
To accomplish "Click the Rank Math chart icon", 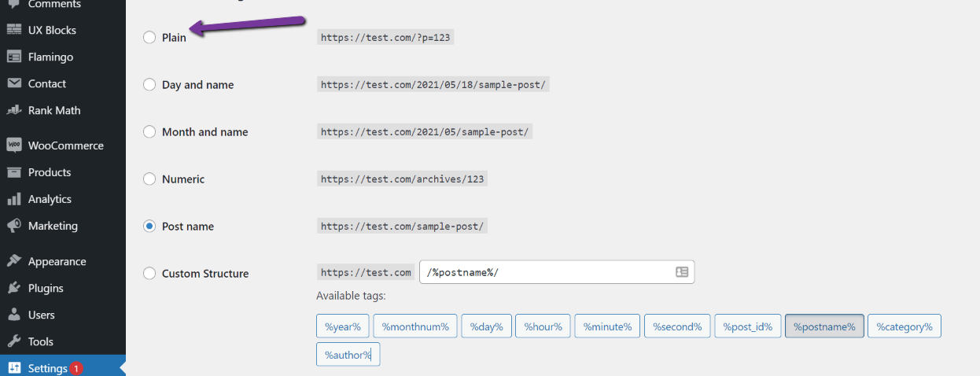I will tap(14, 110).
